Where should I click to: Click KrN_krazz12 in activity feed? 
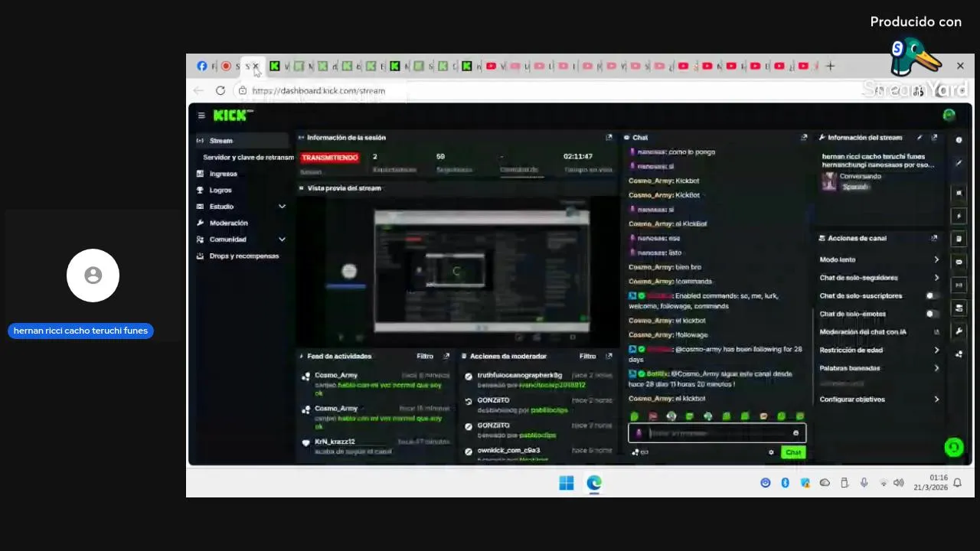335,442
